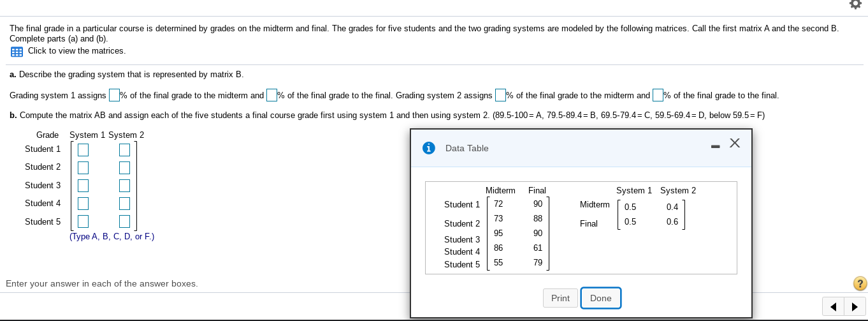Go to previous question arrow
This screenshot has height=321, width=868.
tap(833, 306)
